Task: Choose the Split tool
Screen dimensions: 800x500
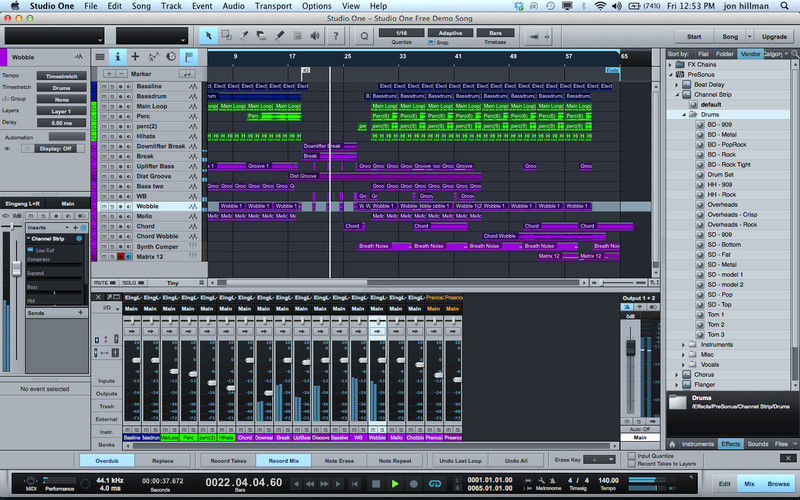Action: coord(244,36)
